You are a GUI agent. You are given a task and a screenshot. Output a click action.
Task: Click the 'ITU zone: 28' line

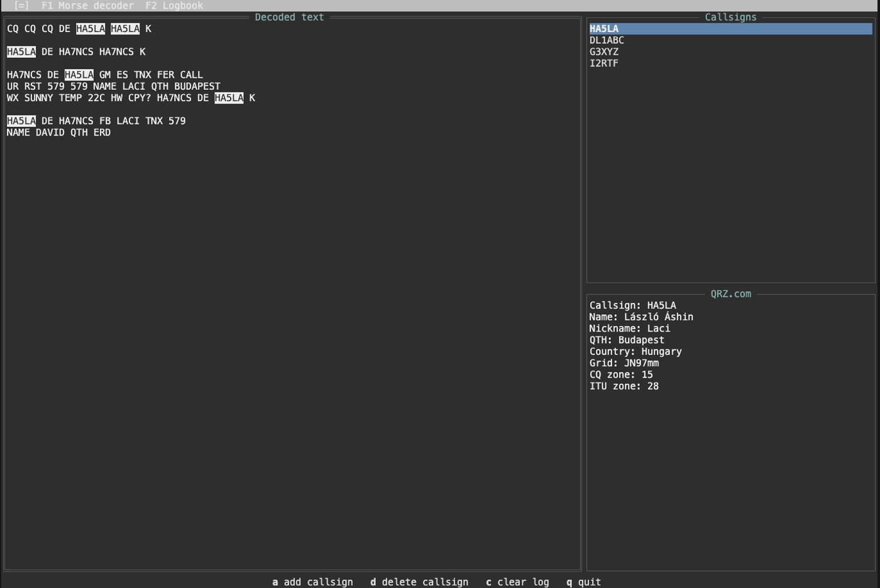point(624,386)
